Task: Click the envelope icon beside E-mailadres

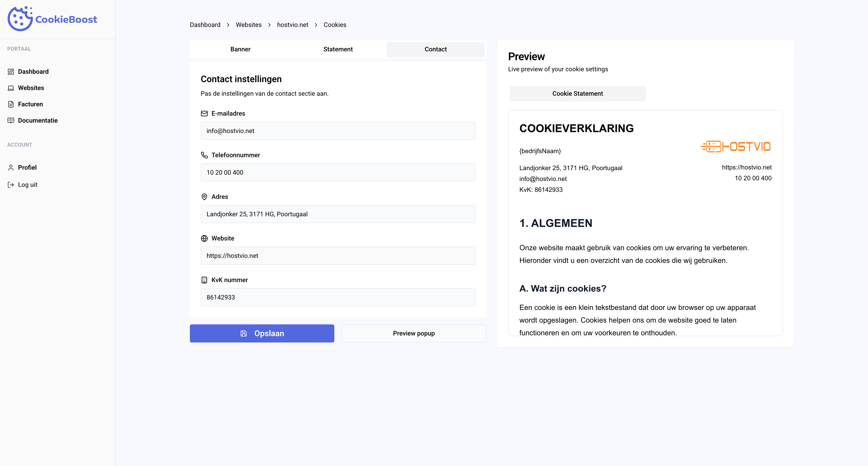Action: pos(204,114)
